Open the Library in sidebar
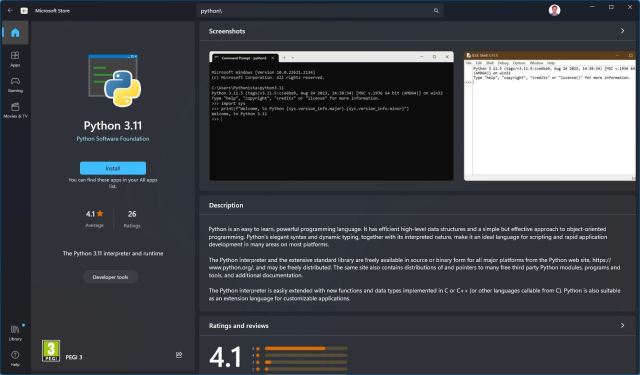This screenshot has height=375, width=640. (x=15, y=333)
